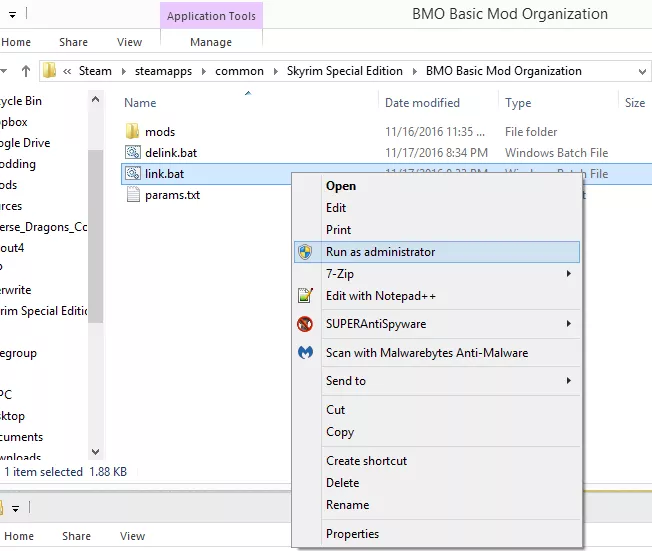Viewport: 652px width, 551px height.
Task: Click navigation pane scrollbar up arrow
Action: click(x=95, y=99)
